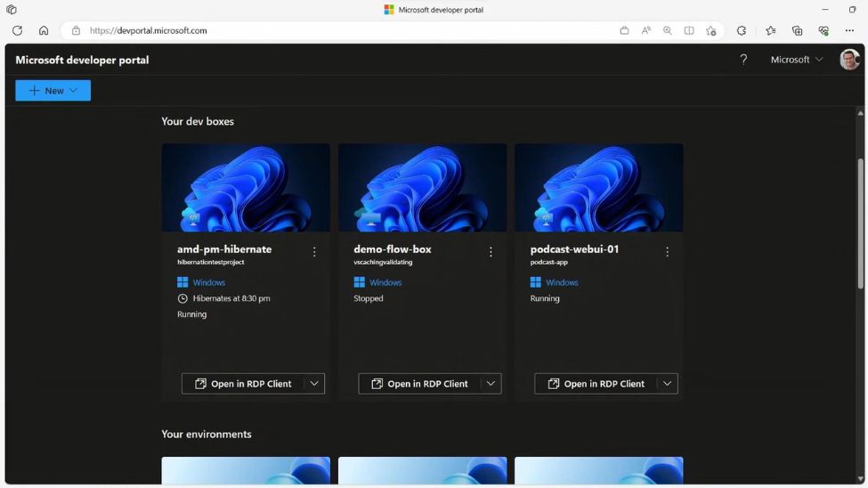Select the amd-pm-hibernate wallpaper thumbnail
The image size is (868, 488).
click(x=246, y=188)
